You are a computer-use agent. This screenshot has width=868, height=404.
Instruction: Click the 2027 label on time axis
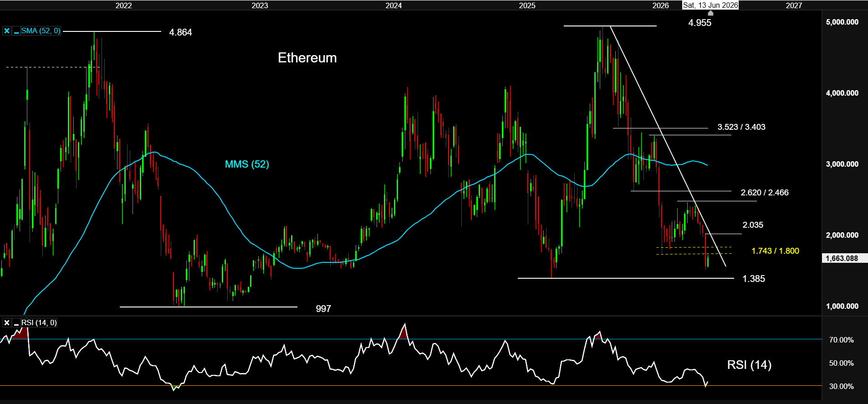[794, 5]
